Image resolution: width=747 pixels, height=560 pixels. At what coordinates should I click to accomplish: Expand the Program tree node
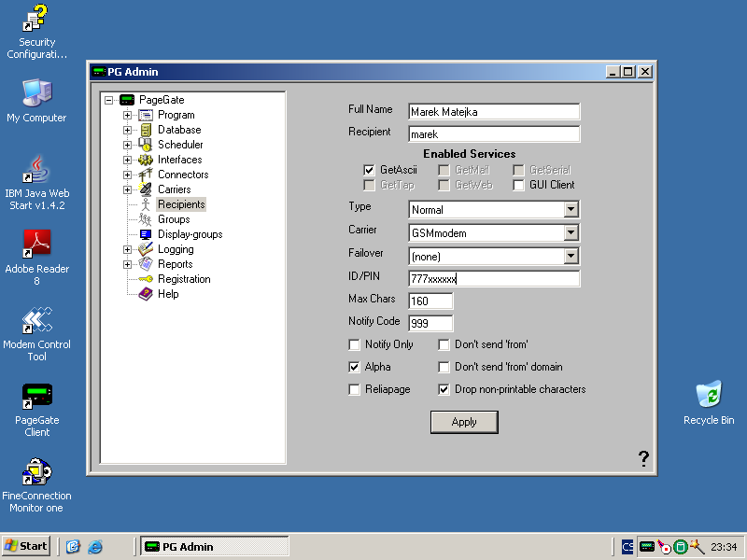point(127,115)
